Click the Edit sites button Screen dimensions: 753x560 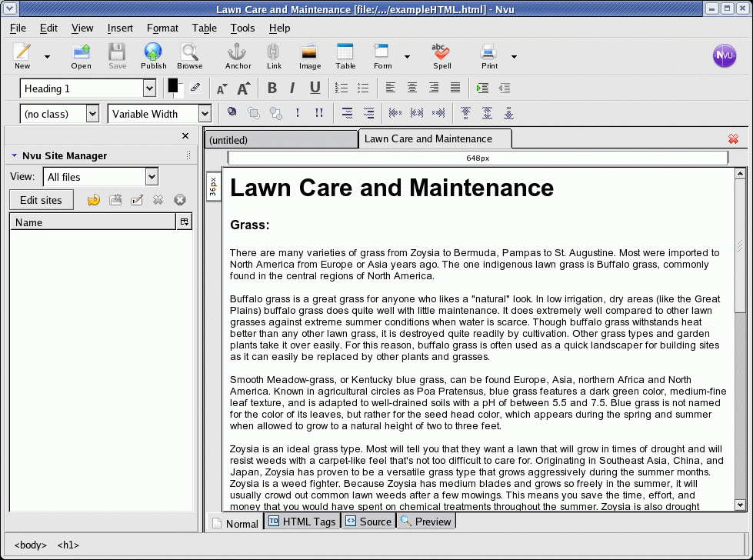pyautogui.click(x=41, y=200)
